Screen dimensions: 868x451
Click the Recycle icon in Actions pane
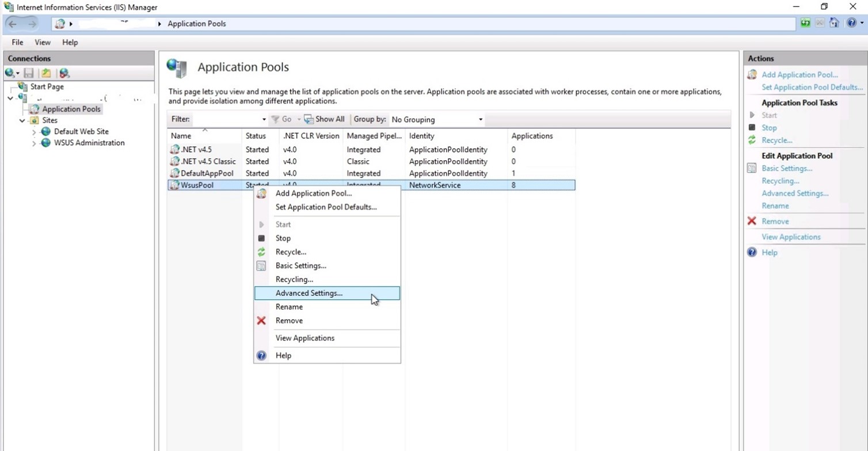click(x=752, y=140)
